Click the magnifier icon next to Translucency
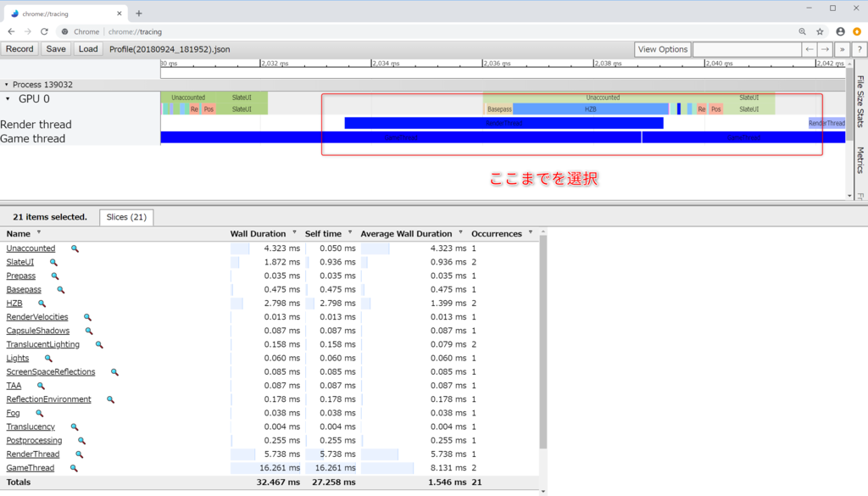This screenshot has height=496, width=868. 75,427
